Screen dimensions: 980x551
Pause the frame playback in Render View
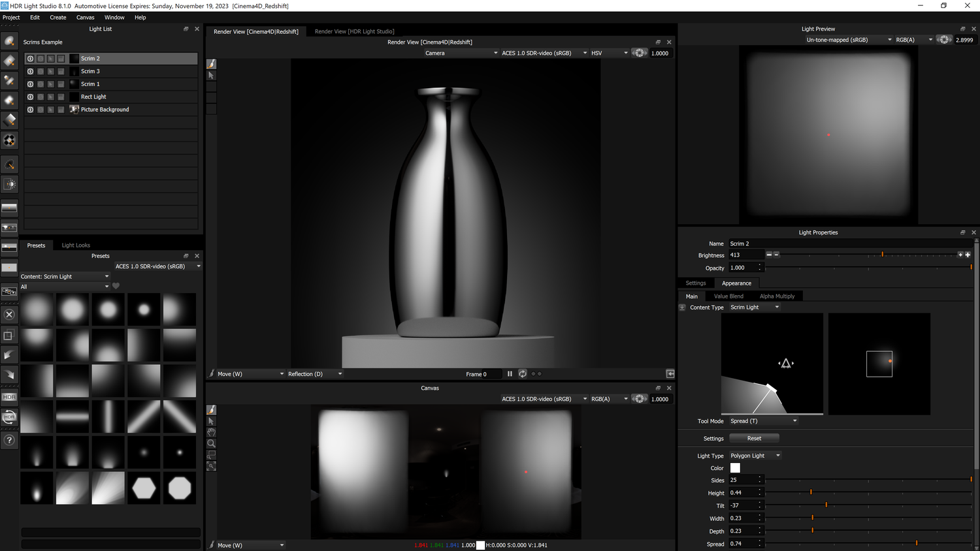510,373
